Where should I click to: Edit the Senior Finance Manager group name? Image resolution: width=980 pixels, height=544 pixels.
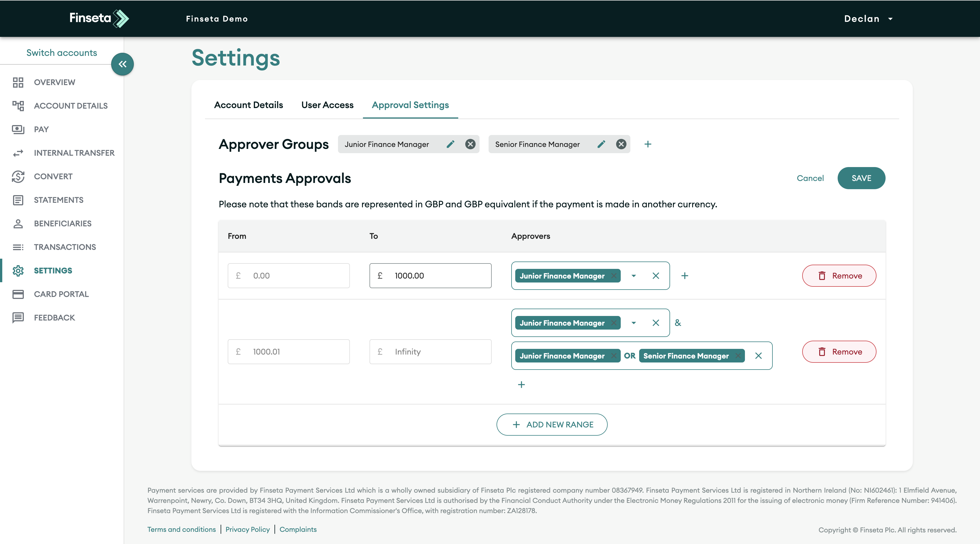click(601, 144)
